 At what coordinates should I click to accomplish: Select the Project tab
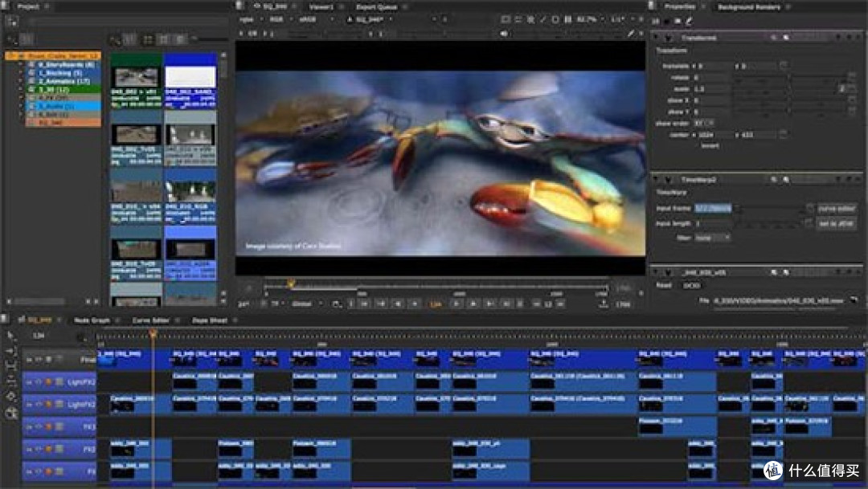tap(28, 6)
